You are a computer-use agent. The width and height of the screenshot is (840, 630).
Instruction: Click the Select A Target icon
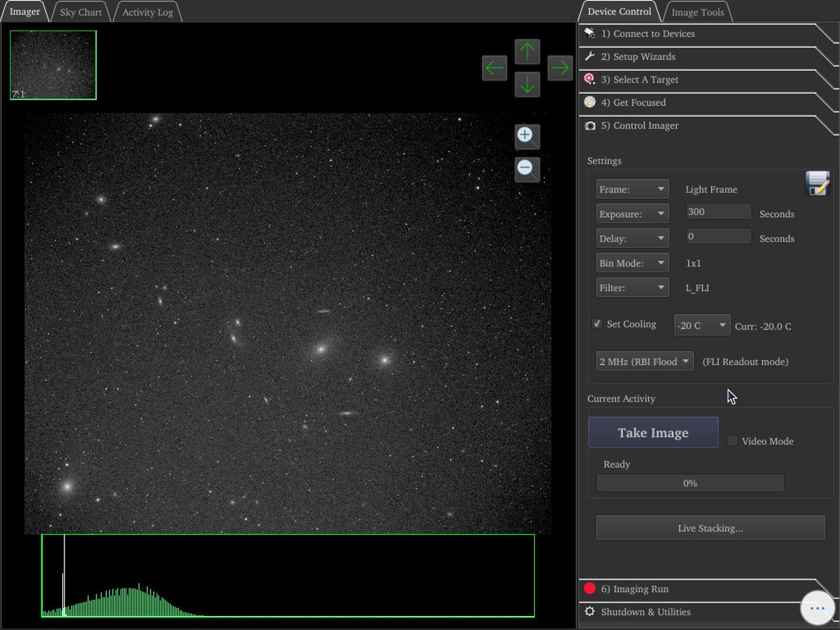coord(590,80)
